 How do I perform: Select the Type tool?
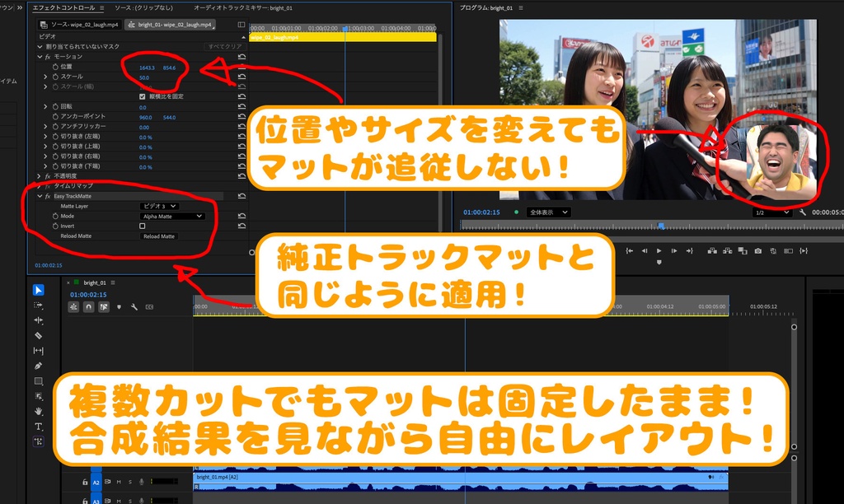(x=38, y=427)
